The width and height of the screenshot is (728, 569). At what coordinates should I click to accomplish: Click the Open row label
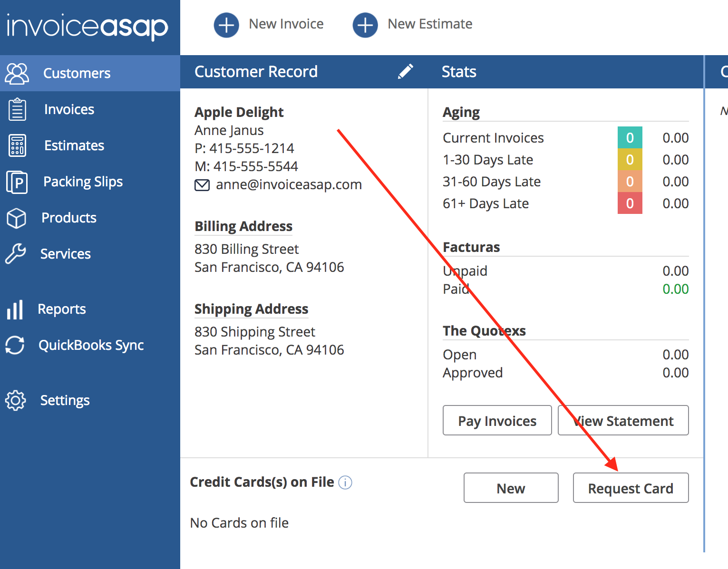pyautogui.click(x=459, y=355)
